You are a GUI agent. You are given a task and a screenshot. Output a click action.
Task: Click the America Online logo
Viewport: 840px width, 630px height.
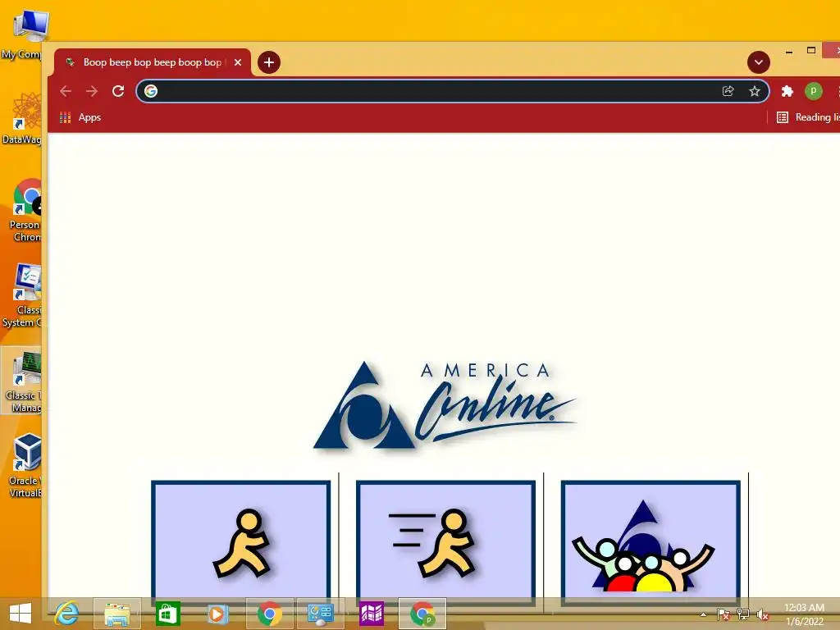445,405
